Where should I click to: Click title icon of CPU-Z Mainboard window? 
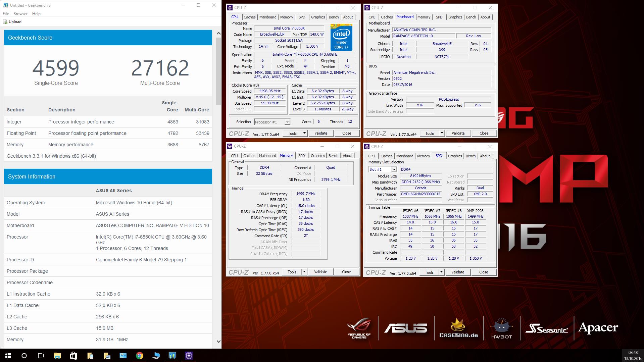tap(367, 7)
